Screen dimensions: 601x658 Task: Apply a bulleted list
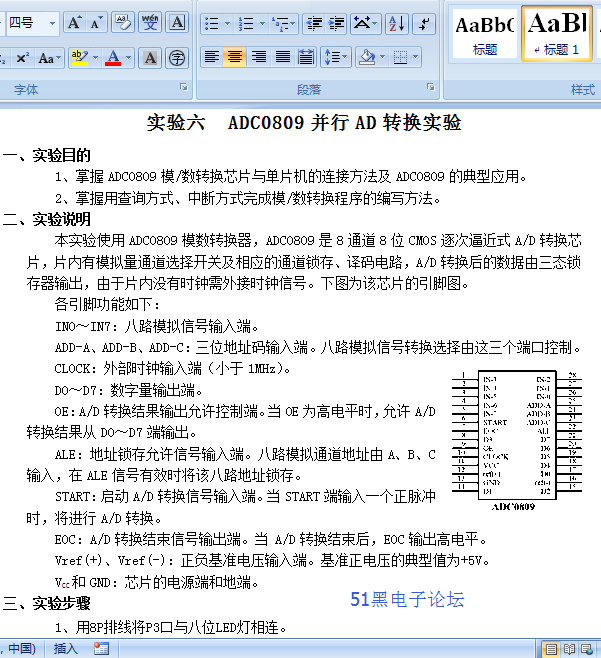[x=212, y=24]
